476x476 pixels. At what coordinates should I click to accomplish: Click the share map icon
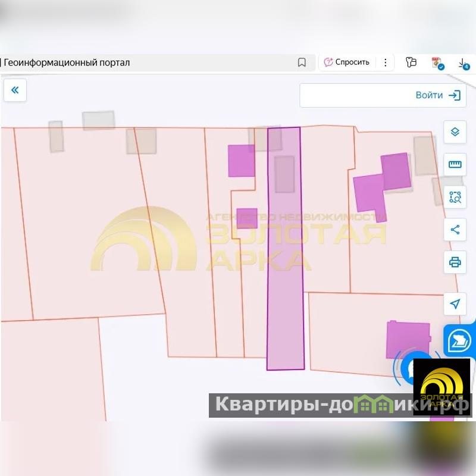pyautogui.click(x=455, y=230)
